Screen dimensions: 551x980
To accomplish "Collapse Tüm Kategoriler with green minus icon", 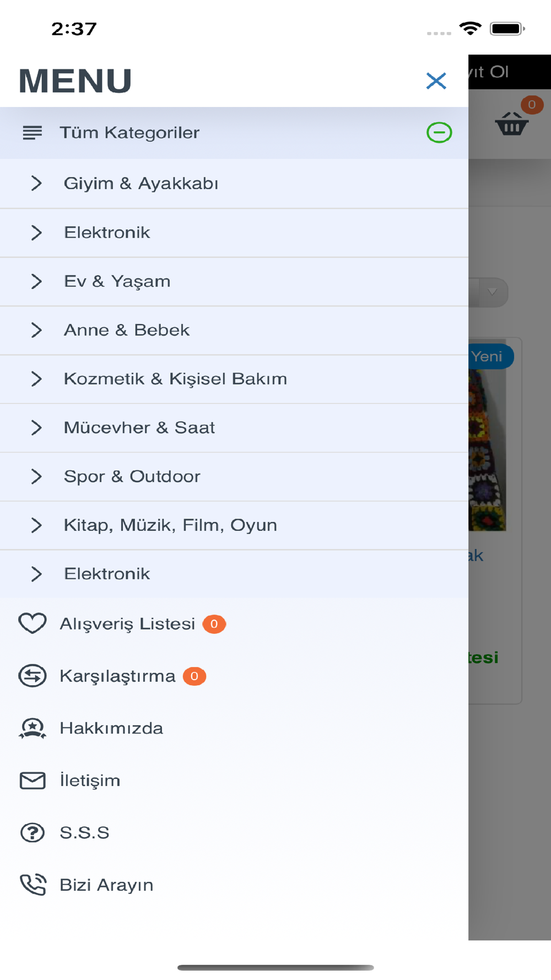I will coord(439,133).
